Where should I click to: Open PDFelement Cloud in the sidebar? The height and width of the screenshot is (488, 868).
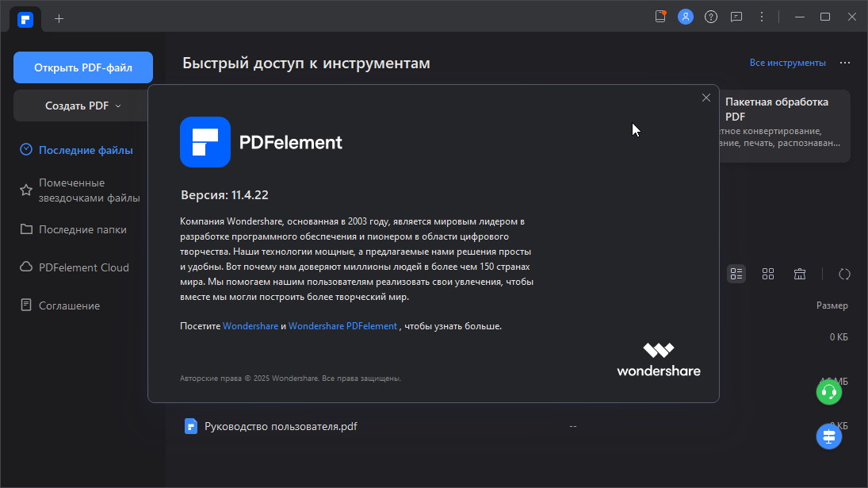pos(83,267)
